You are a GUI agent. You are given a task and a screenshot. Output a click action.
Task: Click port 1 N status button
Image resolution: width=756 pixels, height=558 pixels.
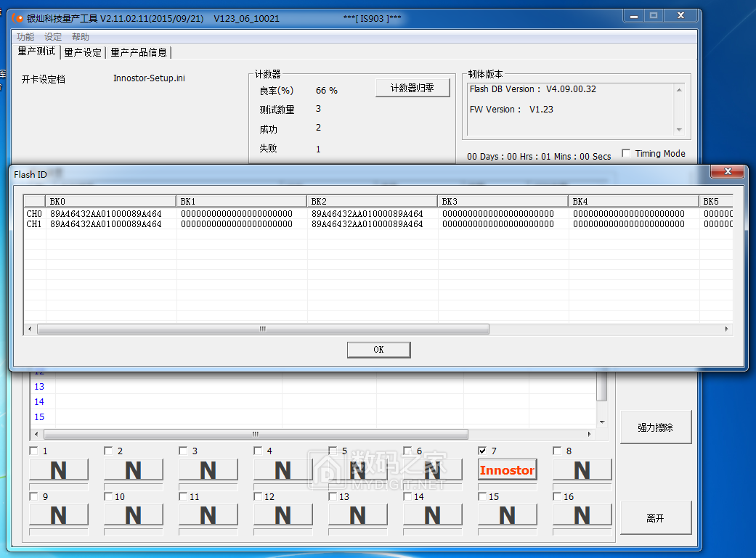point(58,470)
